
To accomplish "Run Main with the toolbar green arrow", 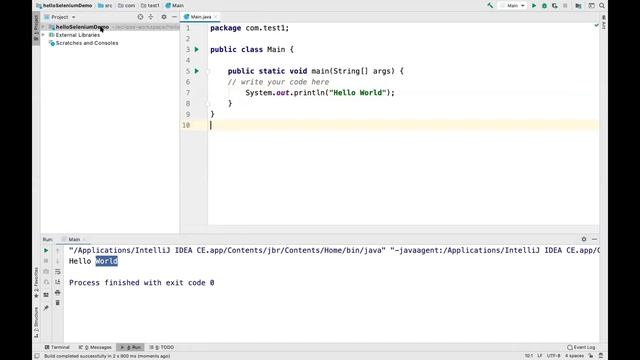I will click(x=533, y=6).
